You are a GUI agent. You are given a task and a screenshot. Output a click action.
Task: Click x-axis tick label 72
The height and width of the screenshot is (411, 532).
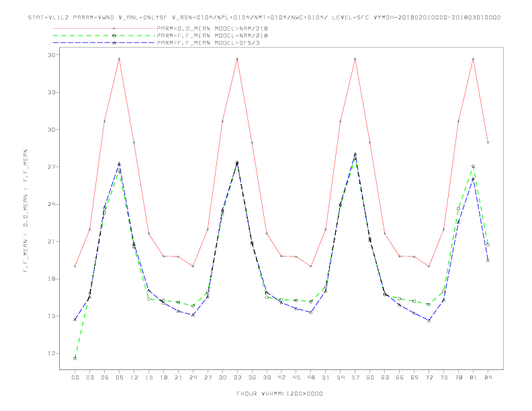pyautogui.click(x=429, y=377)
